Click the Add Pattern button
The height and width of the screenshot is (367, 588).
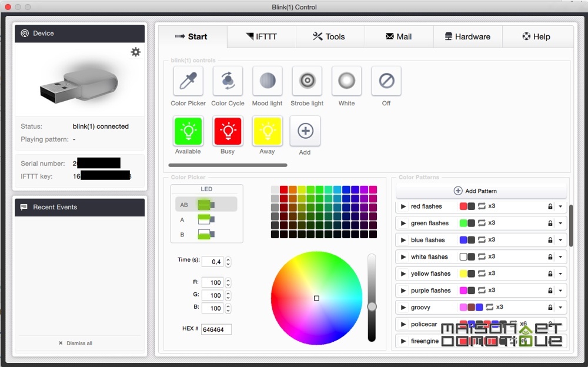click(x=481, y=191)
